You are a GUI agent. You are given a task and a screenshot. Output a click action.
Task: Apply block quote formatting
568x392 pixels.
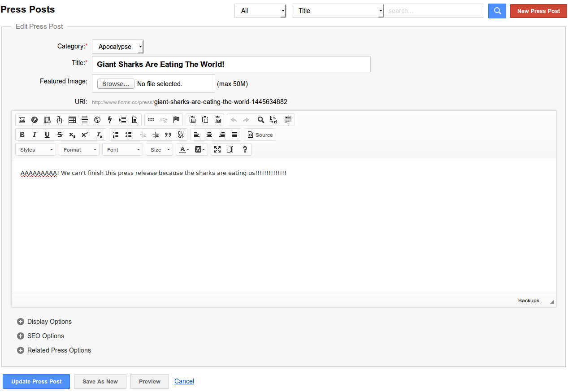(168, 135)
